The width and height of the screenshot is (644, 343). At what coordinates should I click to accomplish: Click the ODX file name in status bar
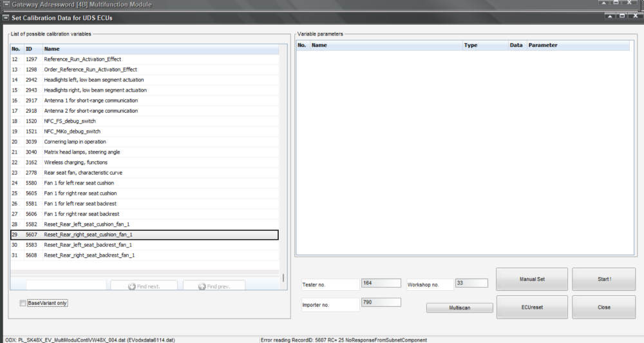point(90,340)
